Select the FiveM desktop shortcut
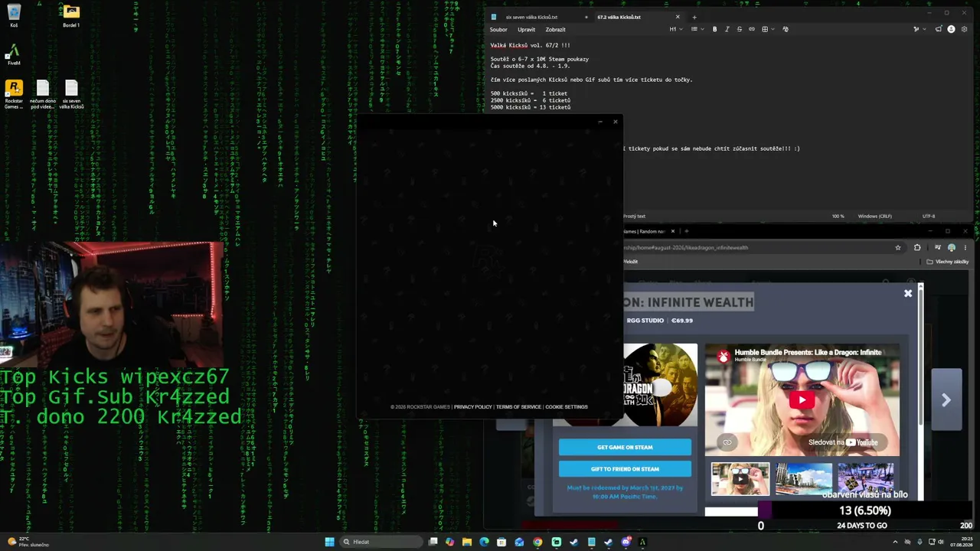The height and width of the screenshot is (551, 980). click(14, 54)
